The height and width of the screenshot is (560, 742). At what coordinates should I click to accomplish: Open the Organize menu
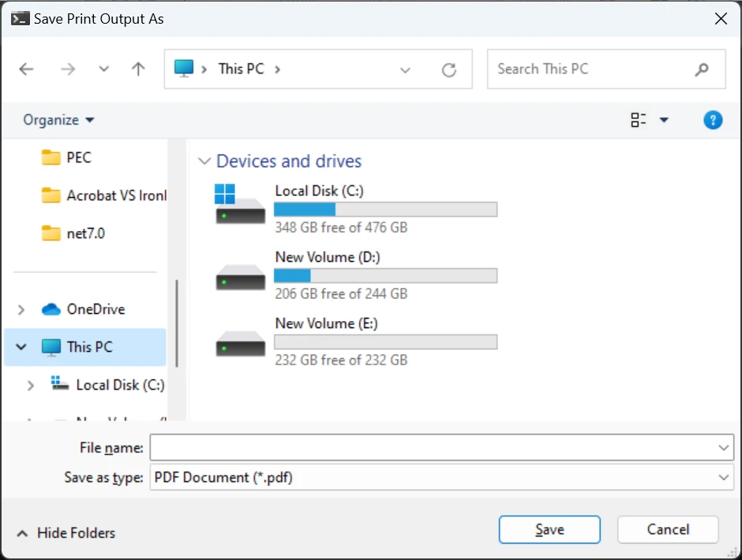(x=58, y=120)
